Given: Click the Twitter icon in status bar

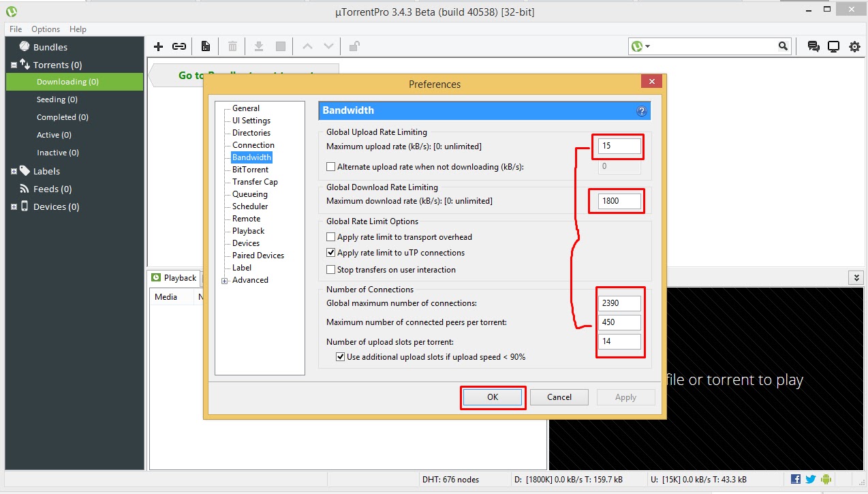Looking at the screenshot, I should [x=811, y=479].
